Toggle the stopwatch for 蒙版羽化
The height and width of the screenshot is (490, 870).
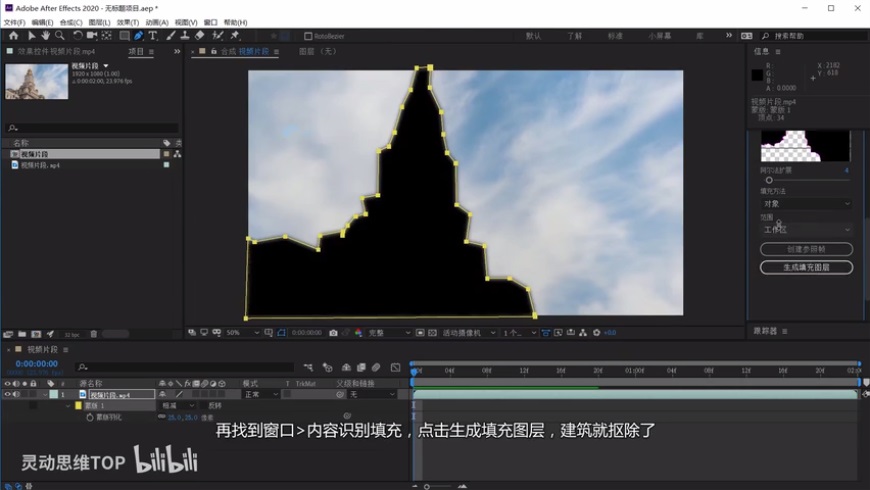click(x=90, y=417)
